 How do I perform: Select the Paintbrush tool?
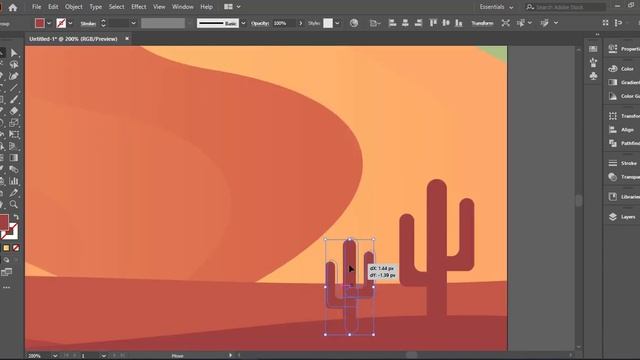(14, 99)
